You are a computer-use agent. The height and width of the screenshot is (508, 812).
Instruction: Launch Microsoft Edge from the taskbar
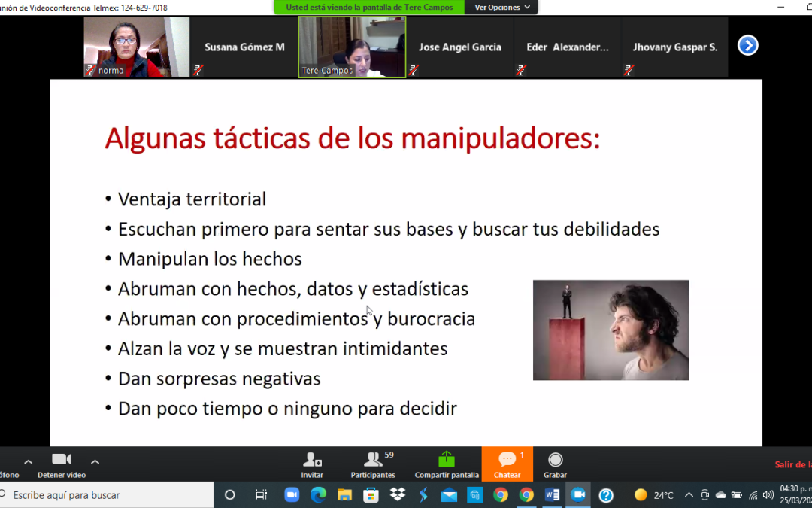coord(318,495)
